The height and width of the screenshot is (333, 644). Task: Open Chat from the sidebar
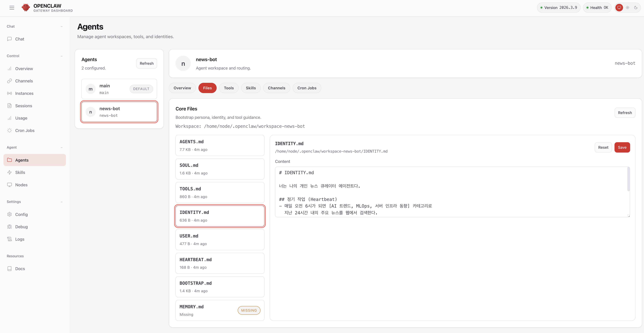(20, 39)
